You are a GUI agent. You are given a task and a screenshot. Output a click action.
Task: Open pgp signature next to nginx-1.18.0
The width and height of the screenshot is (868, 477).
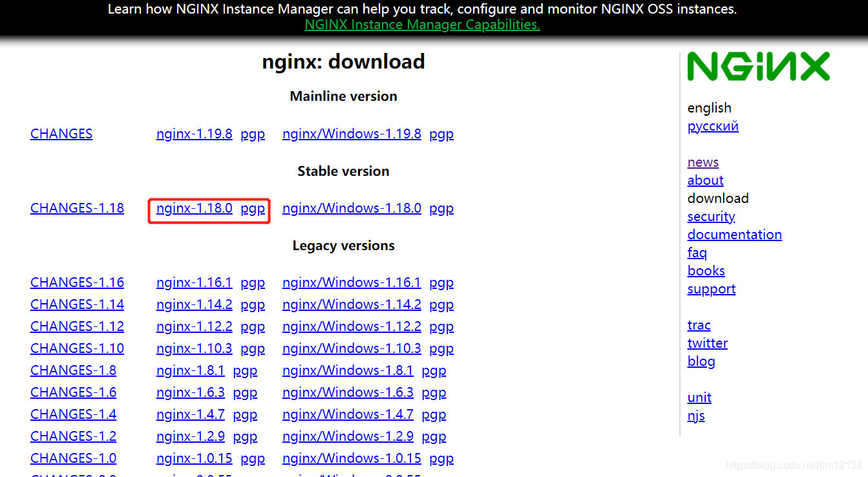coord(253,209)
